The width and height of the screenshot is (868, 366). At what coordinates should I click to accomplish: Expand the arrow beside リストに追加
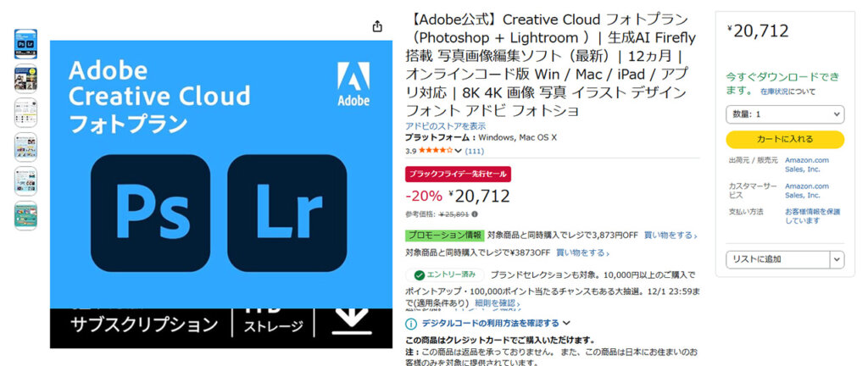coord(837,259)
